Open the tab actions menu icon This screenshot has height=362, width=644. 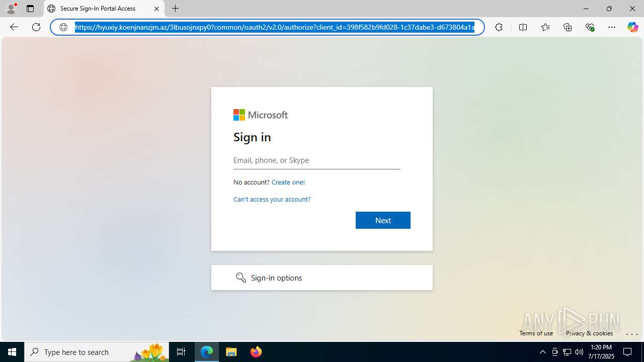(30, 9)
